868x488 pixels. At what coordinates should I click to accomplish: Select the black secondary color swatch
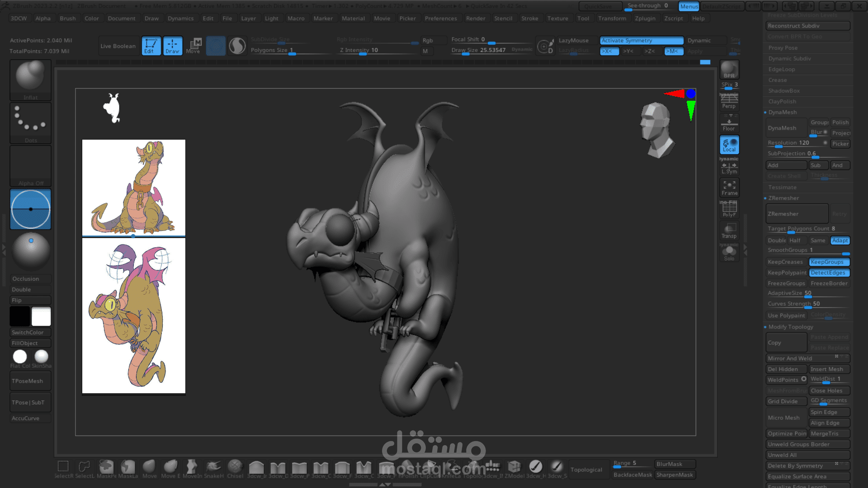pyautogui.click(x=20, y=316)
